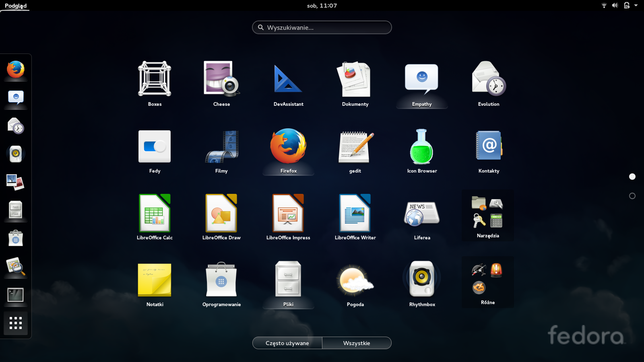Click the Wyszukiwanie search field

[x=322, y=27]
